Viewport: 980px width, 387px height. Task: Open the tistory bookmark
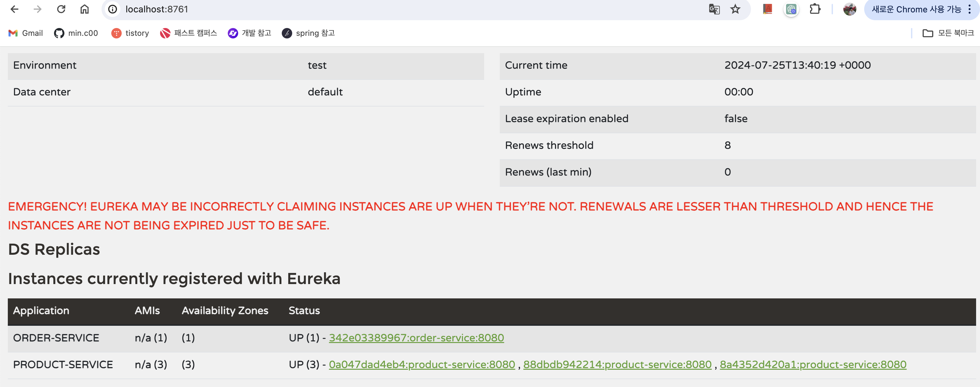[130, 33]
